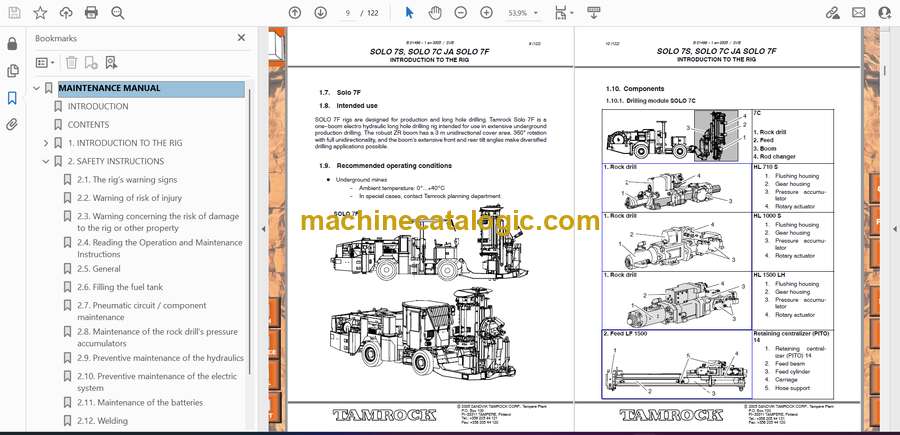Expand right tools pane arrow handle

[894, 229]
